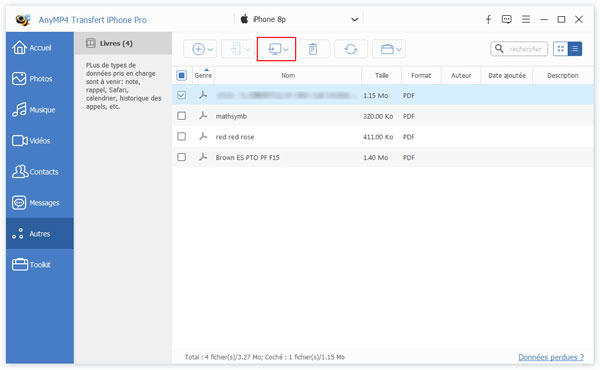Viewport: 600px width, 370px height.
Task: Click the trash delete icon
Action: 313,49
